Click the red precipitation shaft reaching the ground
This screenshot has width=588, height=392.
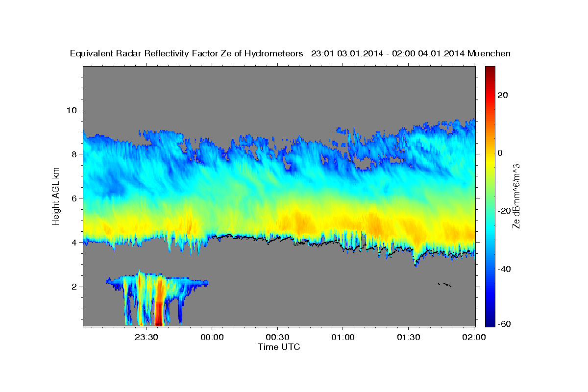(x=159, y=314)
